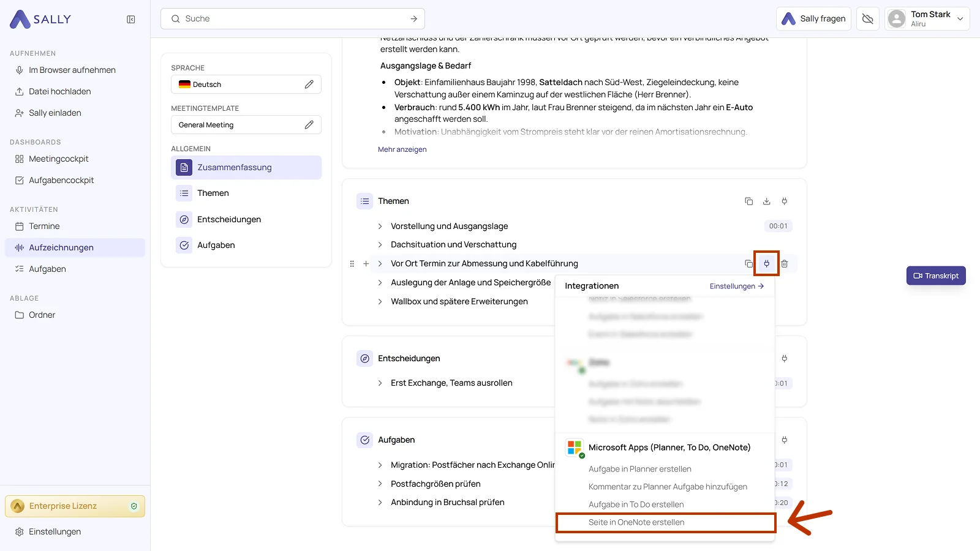Edit the General Meeting template pencil icon
Viewport: 980px width, 551px height.
point(309,125)
